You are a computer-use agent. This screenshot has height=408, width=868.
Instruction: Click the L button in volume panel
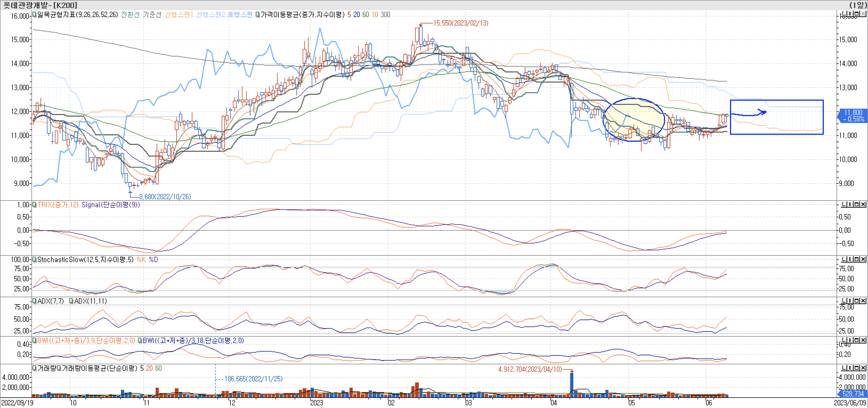844,368
